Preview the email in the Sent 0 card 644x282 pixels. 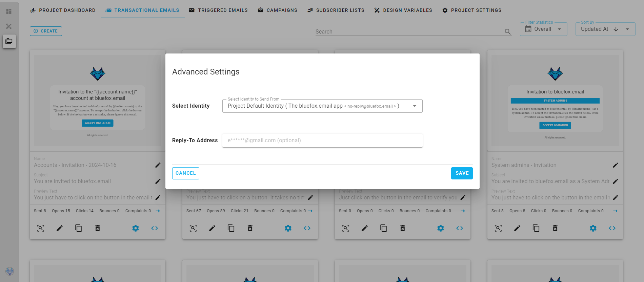pyautogui.click(x=346, y=228)
